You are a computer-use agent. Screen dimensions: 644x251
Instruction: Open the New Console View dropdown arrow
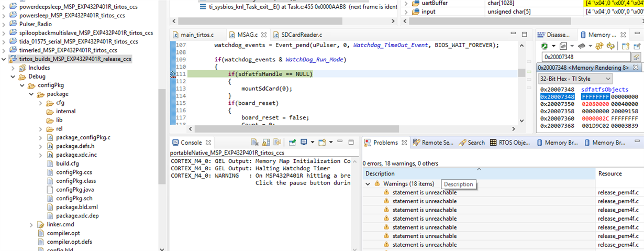pos(331,143)
